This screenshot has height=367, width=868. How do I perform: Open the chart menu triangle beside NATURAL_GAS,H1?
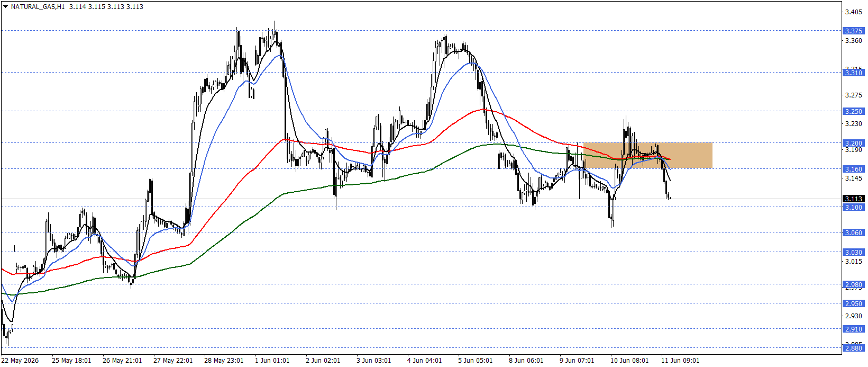pyautogui.click(x=5, y=7)
